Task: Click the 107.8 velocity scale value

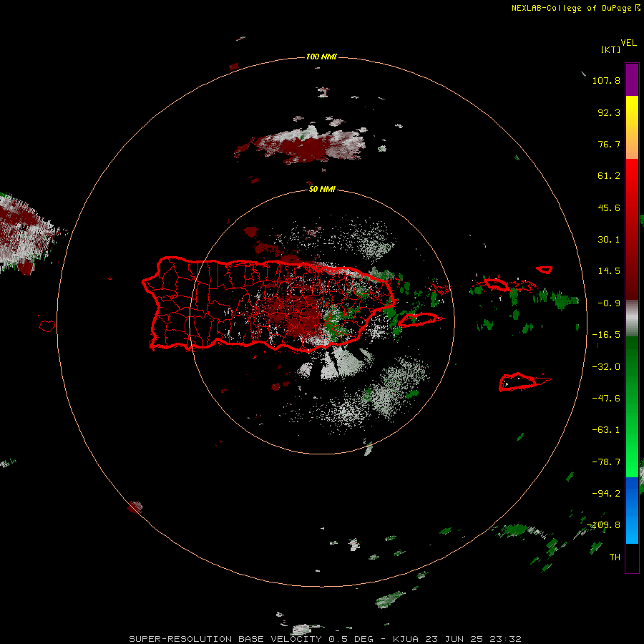Action: pyautogui.click(x=606, y=80)
